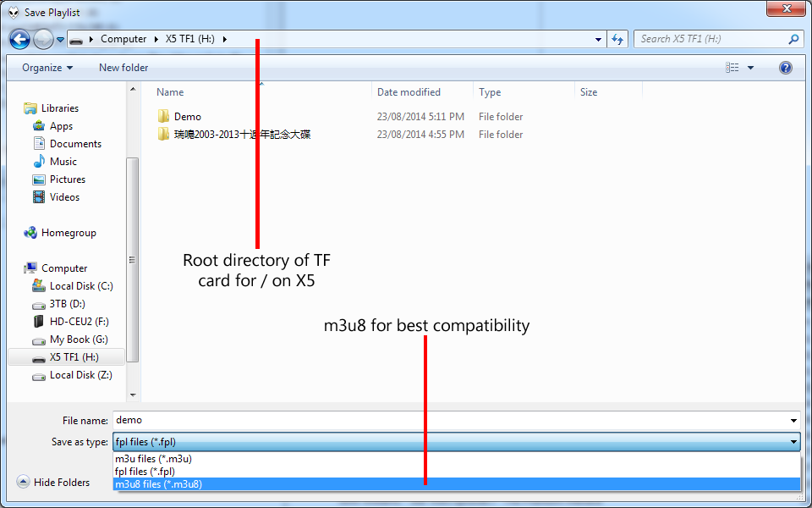812x508 pixels.
Task: Click the refresh button beside address bar
Action: point(617,39)
